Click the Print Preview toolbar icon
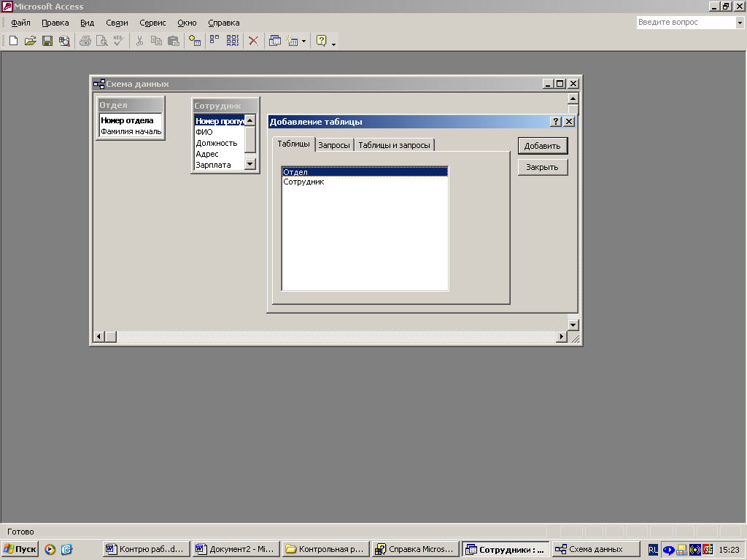The width and height of the screenshot is (747, 560). pos(102,41)
